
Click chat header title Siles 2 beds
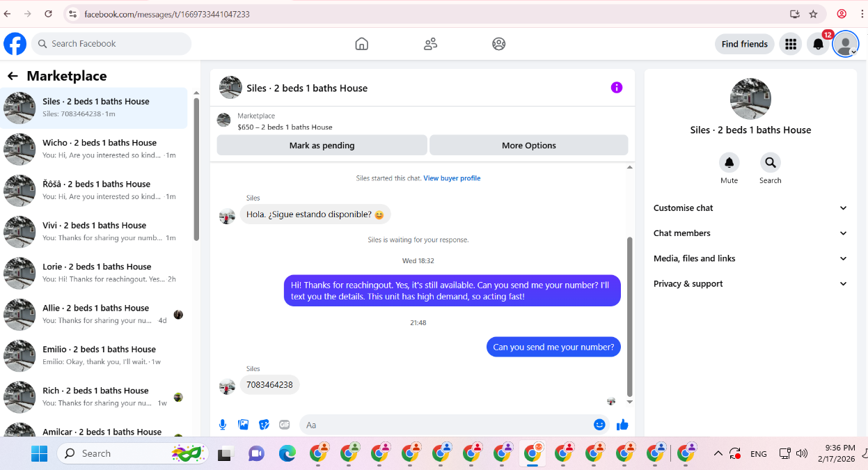click(307, 88)
